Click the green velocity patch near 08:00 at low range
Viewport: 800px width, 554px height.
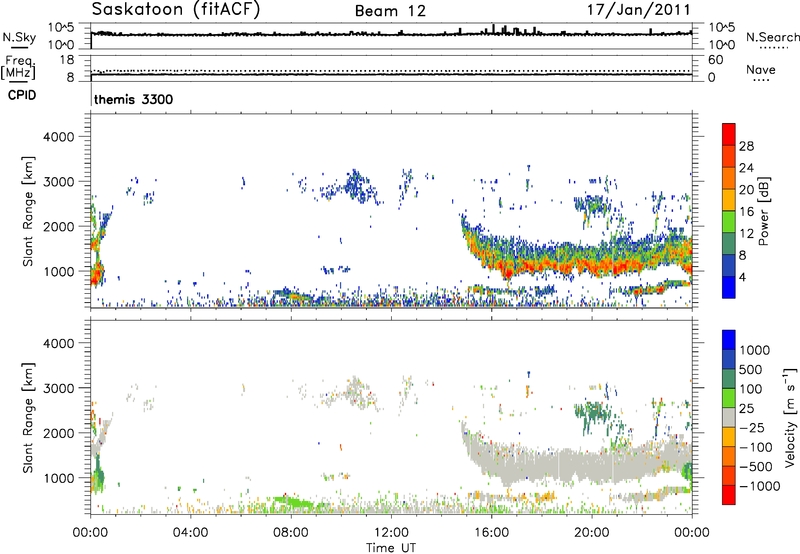(292, 502)
